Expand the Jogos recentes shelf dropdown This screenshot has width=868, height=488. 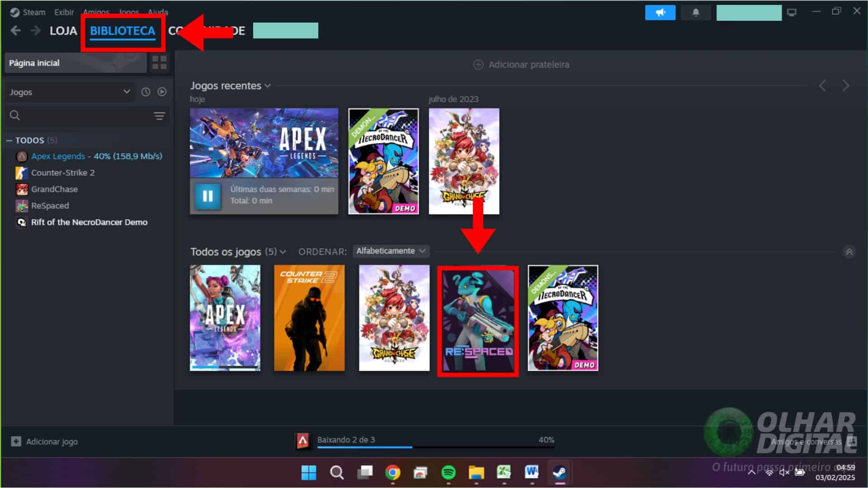click(x=268, y=86)
